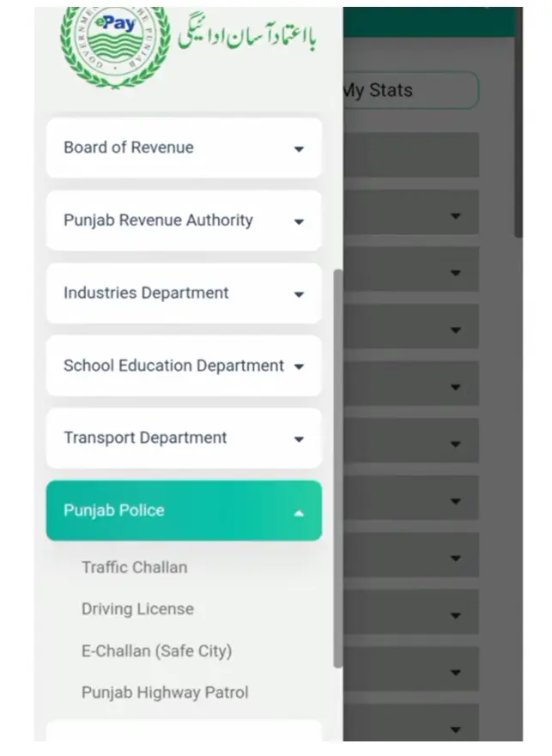This screenshot has width=552, height=756.
Task: Open Punjab Highway Patrol service
Action: tap(164, 692)
